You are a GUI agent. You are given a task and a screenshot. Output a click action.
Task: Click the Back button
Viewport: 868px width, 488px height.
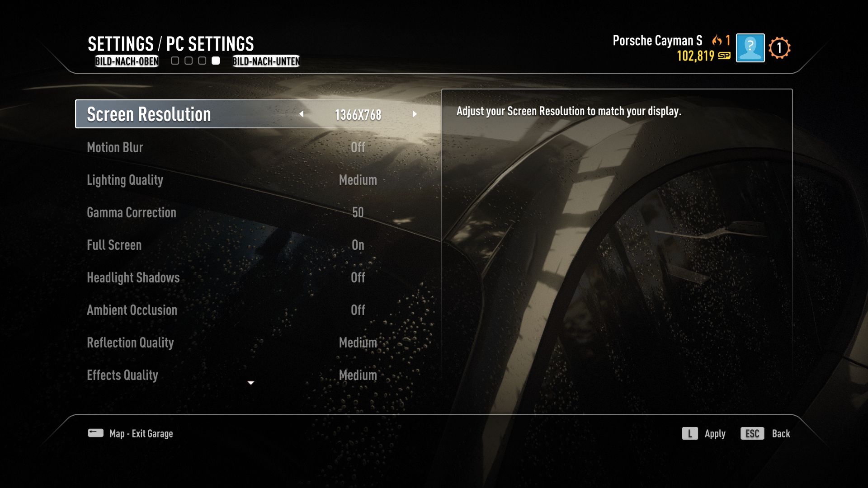[781, 433]
